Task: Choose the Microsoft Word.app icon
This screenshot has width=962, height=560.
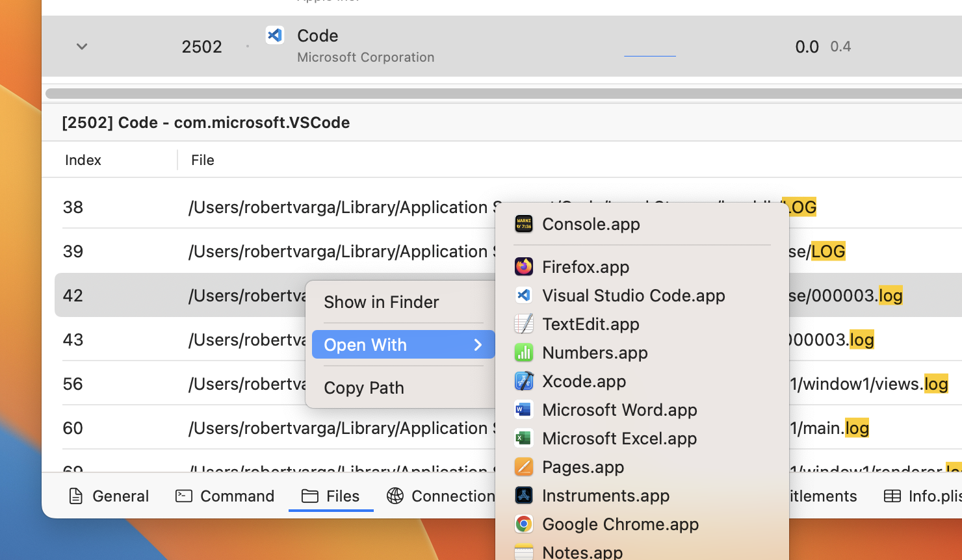Action: tap(524, 410)
